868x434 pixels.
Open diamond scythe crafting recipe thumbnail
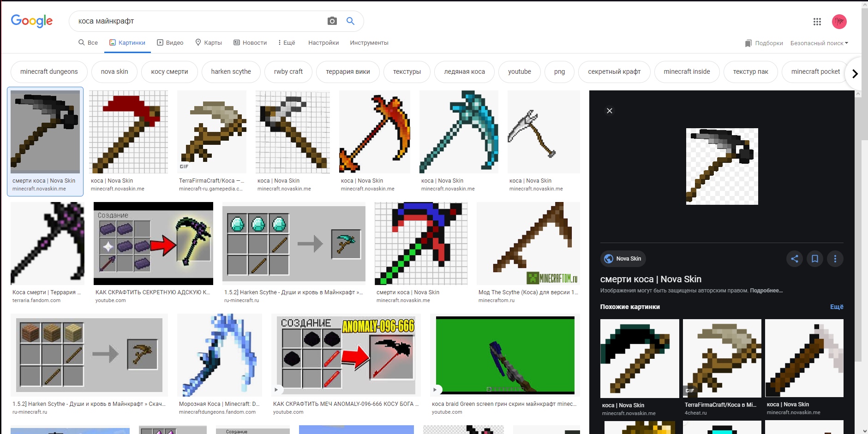click(294, 244)
